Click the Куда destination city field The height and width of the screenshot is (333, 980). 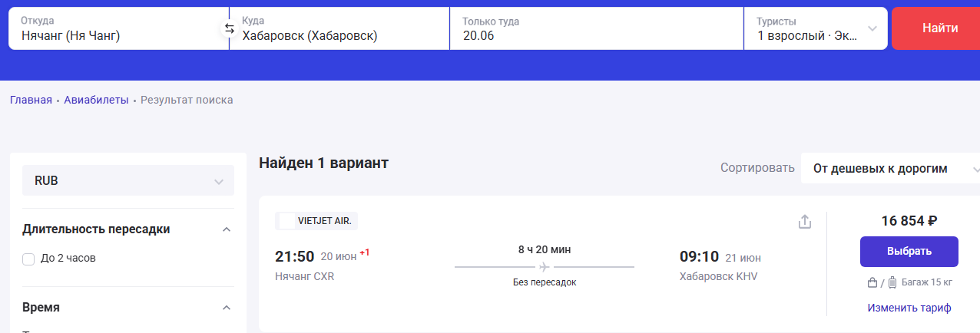(339, 28)
